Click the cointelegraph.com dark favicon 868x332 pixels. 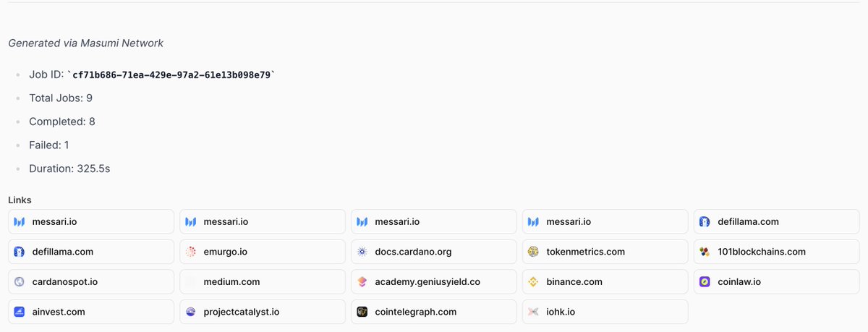(362, 312)
